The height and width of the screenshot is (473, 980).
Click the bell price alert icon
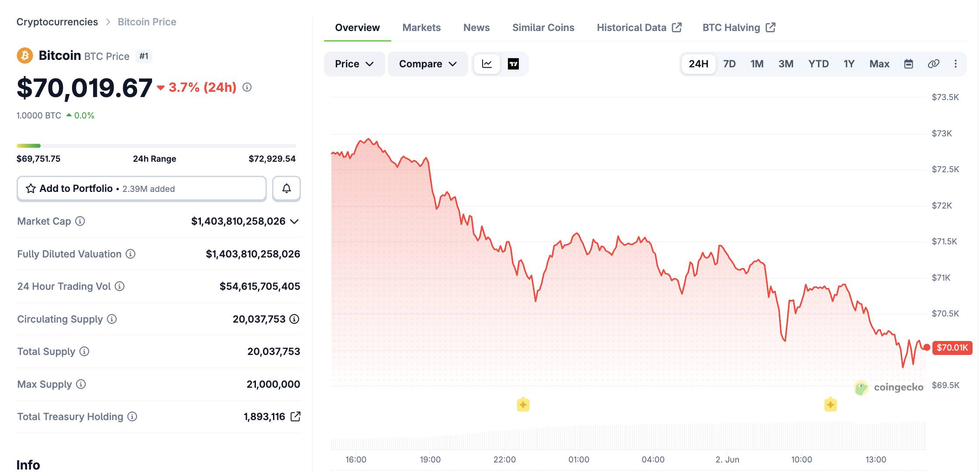(x=286, y=188)
